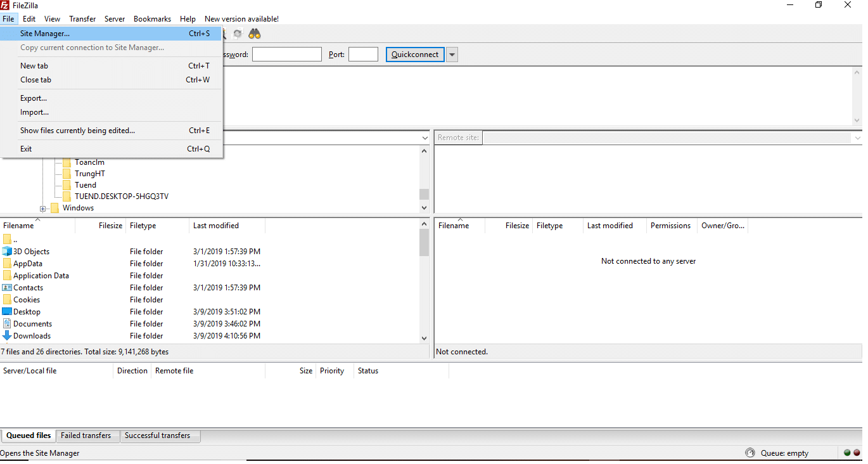Sort local files by Last modified column
This screenshot has height=464, width=868.
point(227,226)
